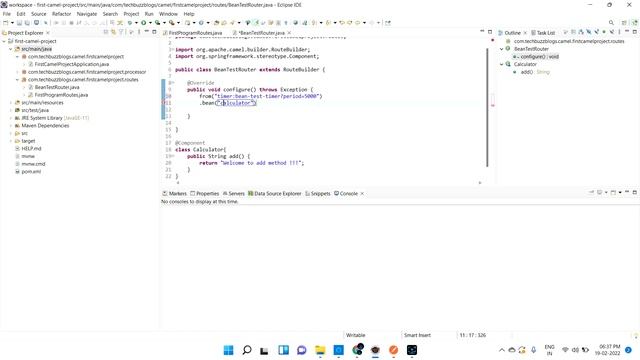The width and height of the screenshot is (640, 360).
Task: Click the Open Perspective icon
Action: [624, 23]
